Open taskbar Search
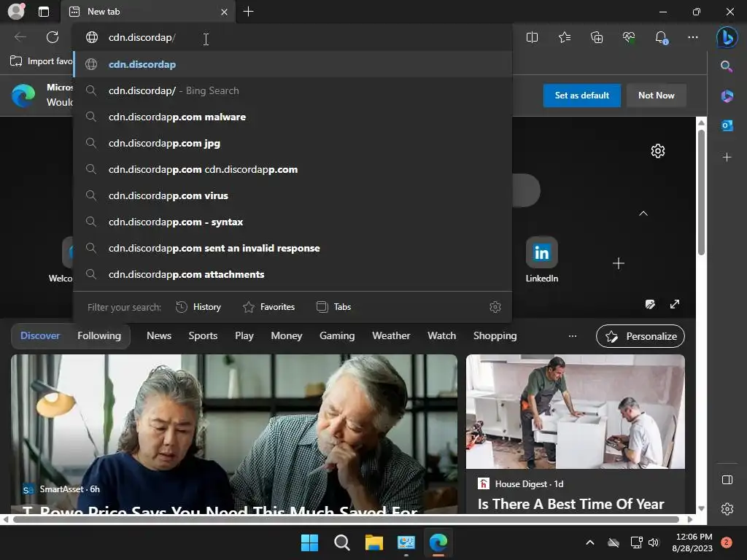The image size is (747, 560). (x=341, y=542)
